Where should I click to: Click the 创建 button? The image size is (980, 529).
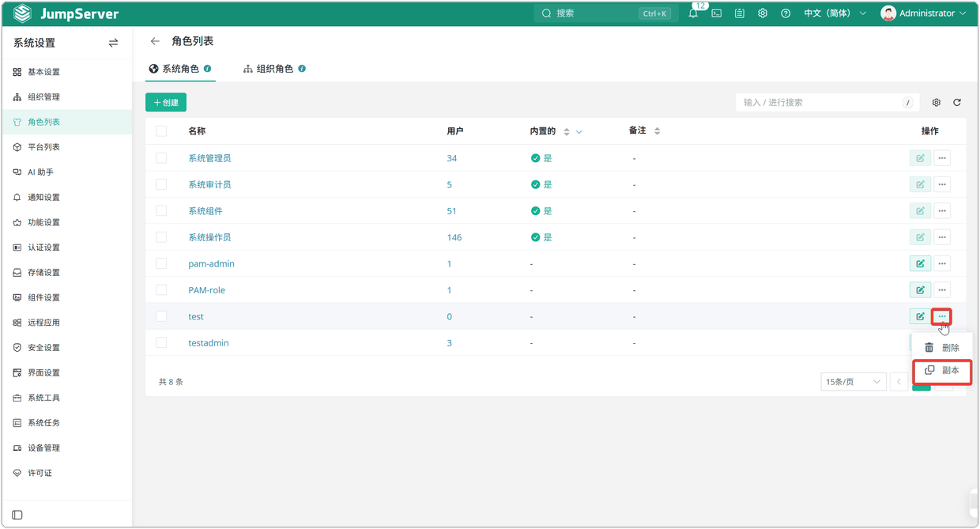166,103
